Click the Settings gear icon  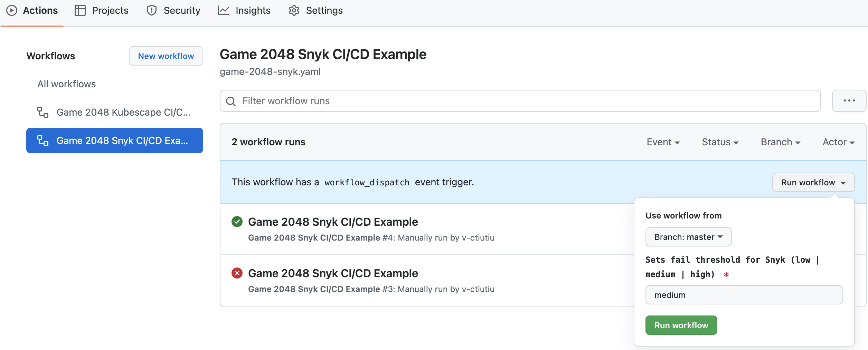tap(294, 10)
